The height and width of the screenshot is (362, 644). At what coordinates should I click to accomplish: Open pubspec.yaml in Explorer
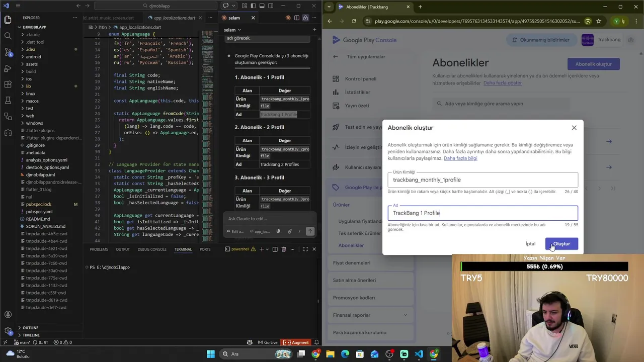click(39, 212)
